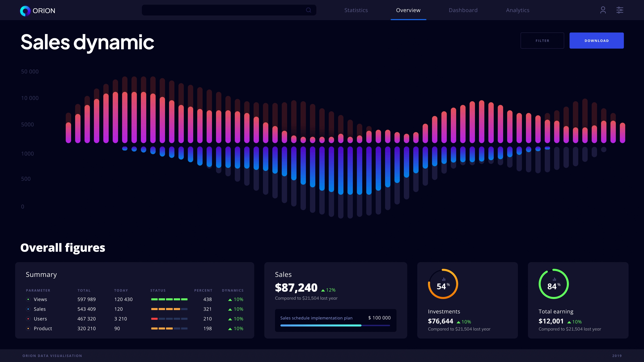Click the Views status bar indicator
The image size is (644, 362).
[169, 299]
